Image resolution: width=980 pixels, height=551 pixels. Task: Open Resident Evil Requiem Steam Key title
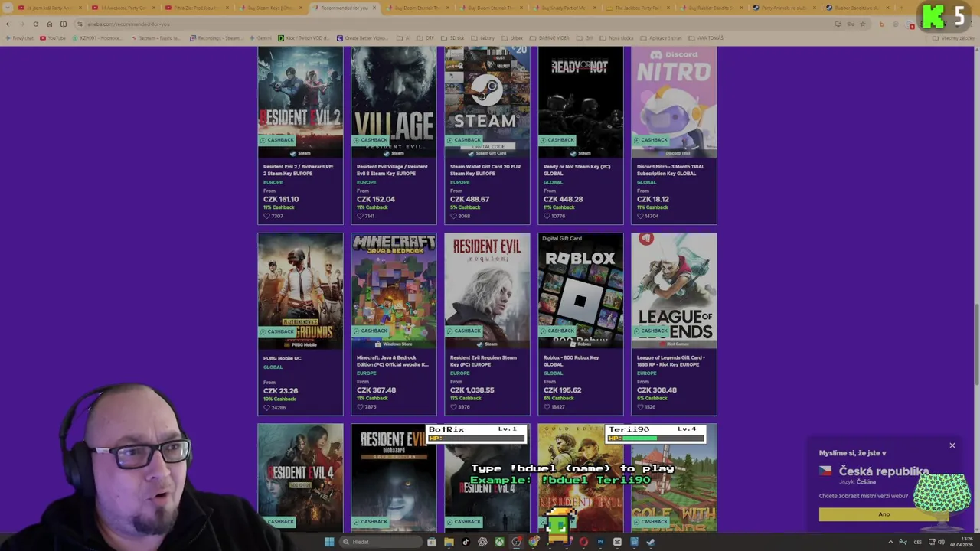[x=485, y=360]
